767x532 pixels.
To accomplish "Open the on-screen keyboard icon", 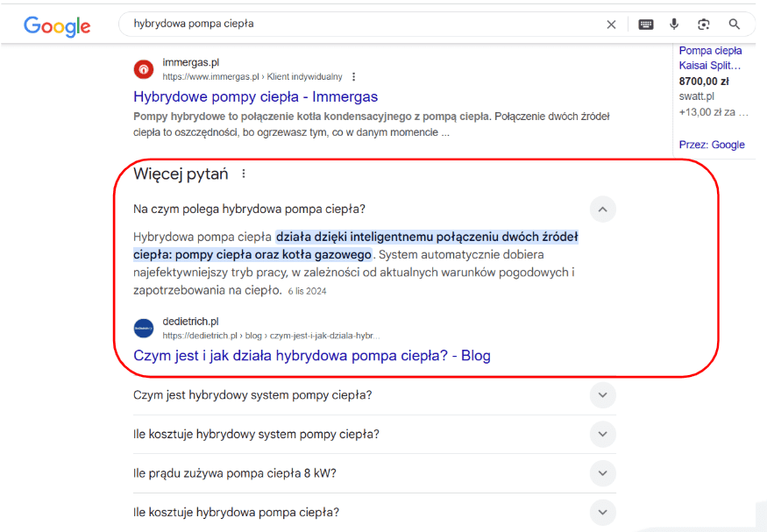I will pyautogui.click(x=646, y=25).
